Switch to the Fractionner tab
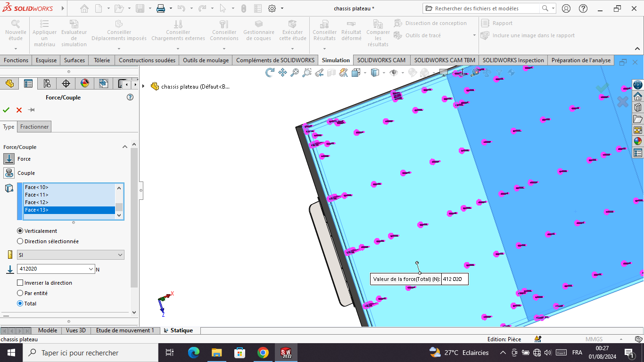This screenshot has width=644, height=362. pos(34,127)
